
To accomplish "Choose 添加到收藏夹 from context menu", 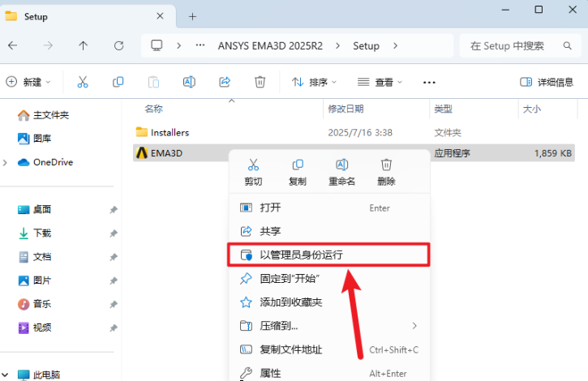I will coord(329,302).
